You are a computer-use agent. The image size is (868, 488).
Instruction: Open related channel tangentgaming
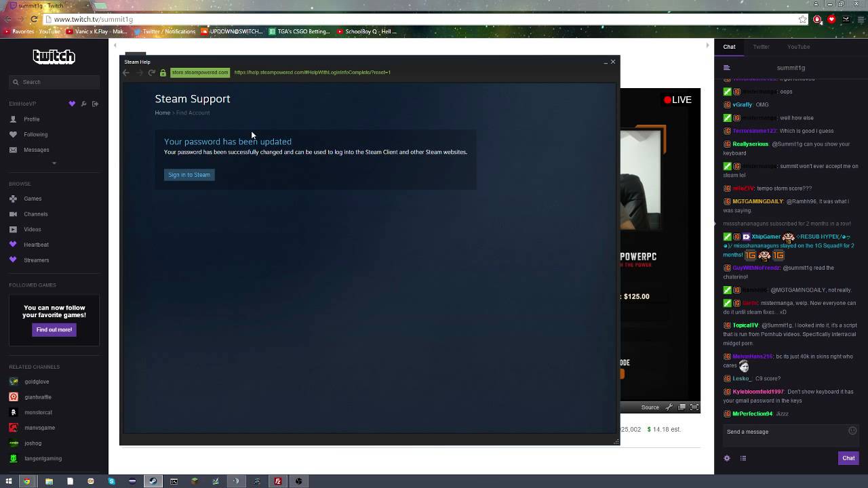click(x=43, y=458)
